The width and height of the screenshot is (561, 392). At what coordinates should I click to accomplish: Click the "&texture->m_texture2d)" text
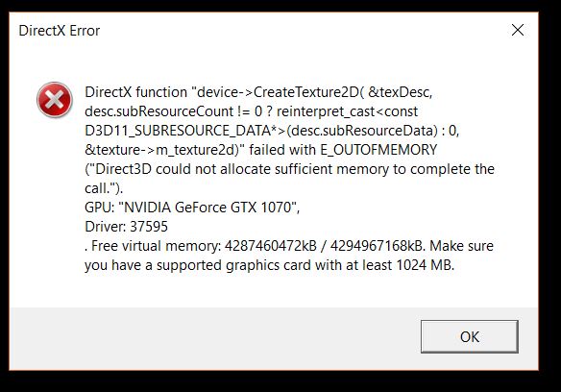[161, 150]
